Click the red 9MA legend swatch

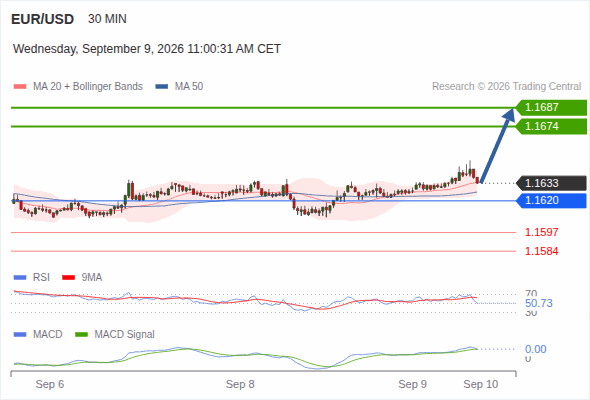(x=68, y=278)
